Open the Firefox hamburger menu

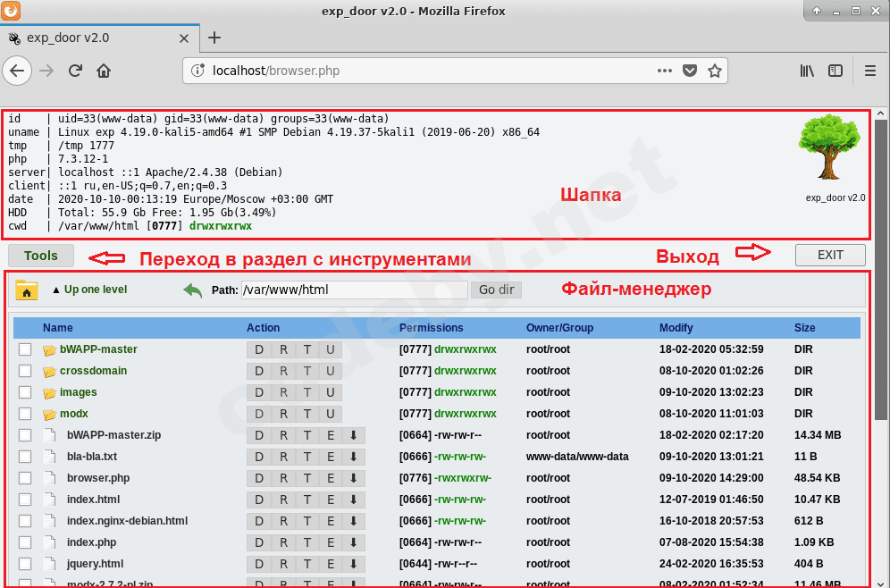[x=869, y=71]
